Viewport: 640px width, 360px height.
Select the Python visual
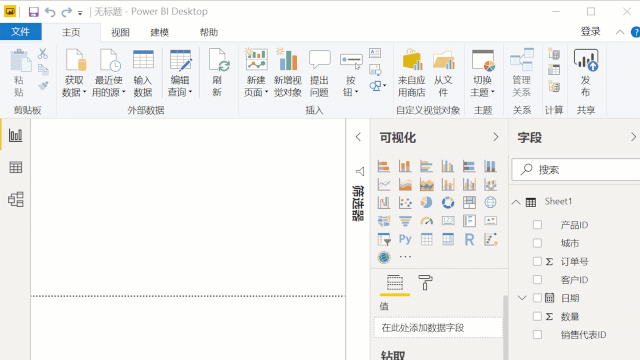[405, 239]
